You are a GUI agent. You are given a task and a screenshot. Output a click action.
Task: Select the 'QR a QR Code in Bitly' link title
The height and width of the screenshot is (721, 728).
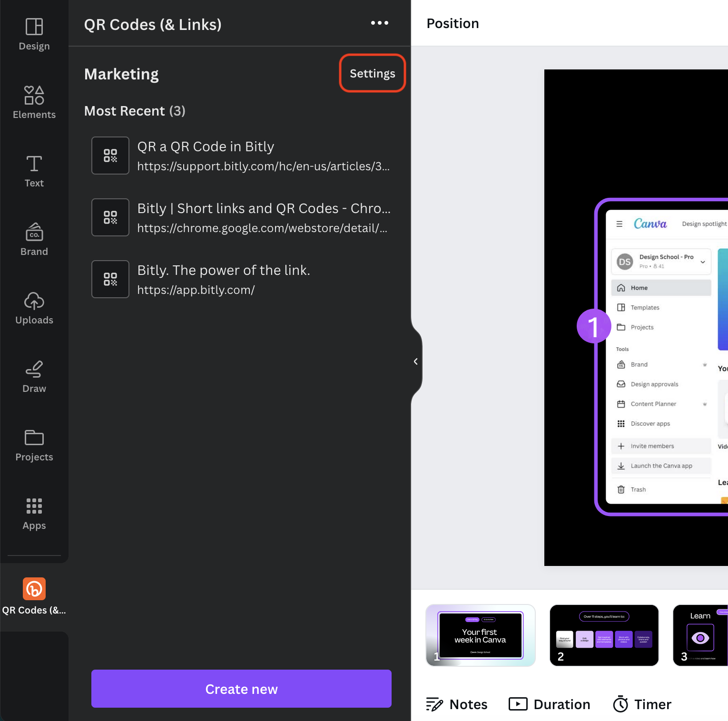[206, 146]
